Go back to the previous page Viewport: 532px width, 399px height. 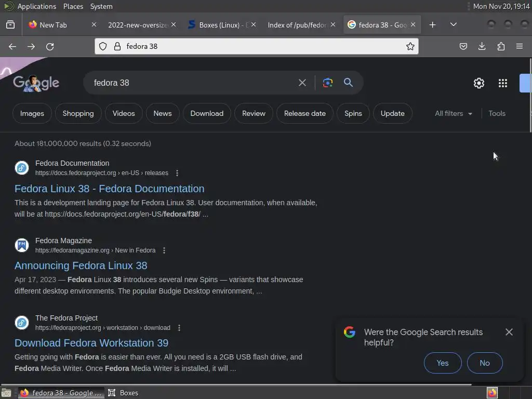[x=12, y=46]
